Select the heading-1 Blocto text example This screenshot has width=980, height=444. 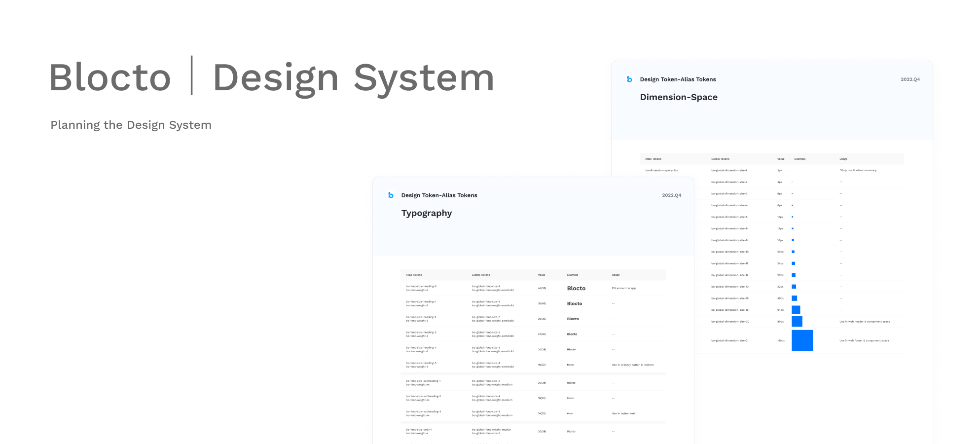click(575, 304)
